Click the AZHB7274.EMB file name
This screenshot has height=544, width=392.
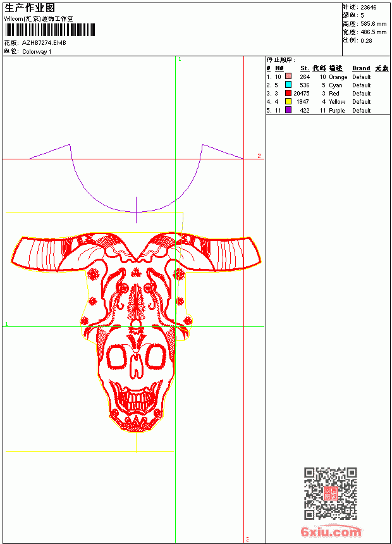tap(44, 43)
